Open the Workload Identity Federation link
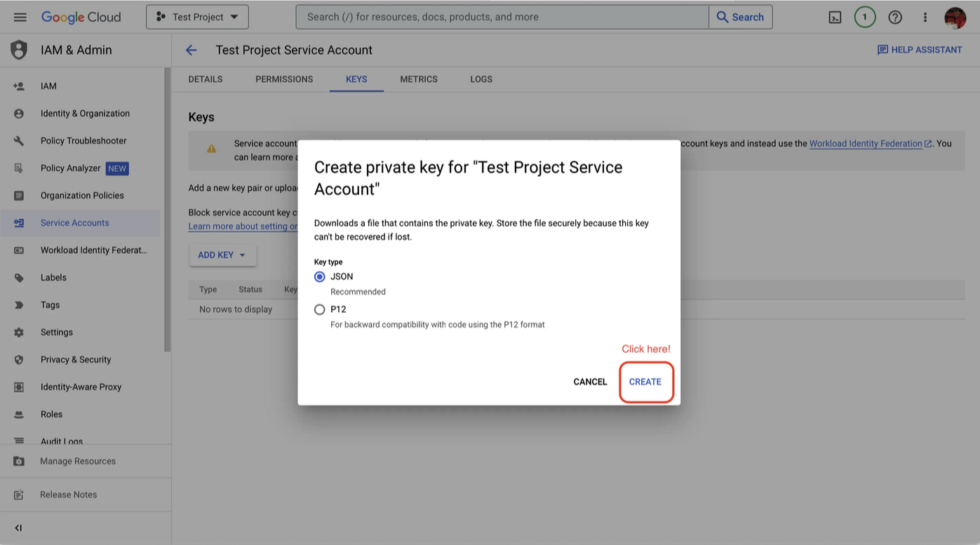Image resolution: width=980 pixels, height=545 pixels. point(871,144)
